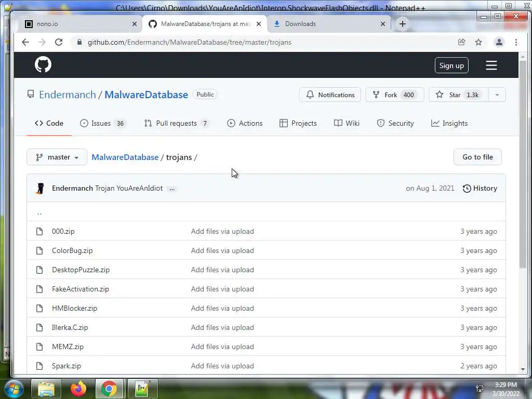Image resolution: width=532 pixels, height=399 pixels.
Task: Click the address bar URL
Action: pos(189,42)
